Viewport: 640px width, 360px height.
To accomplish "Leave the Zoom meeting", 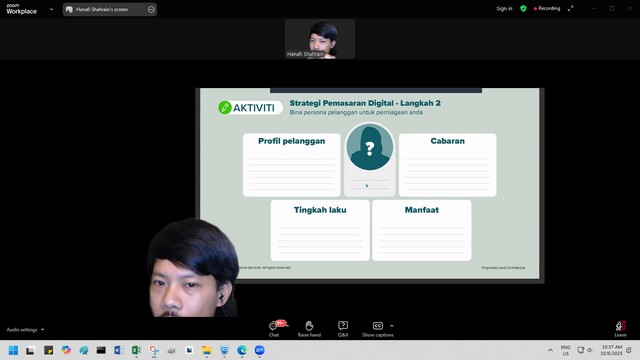I will [x=620, y=329].
